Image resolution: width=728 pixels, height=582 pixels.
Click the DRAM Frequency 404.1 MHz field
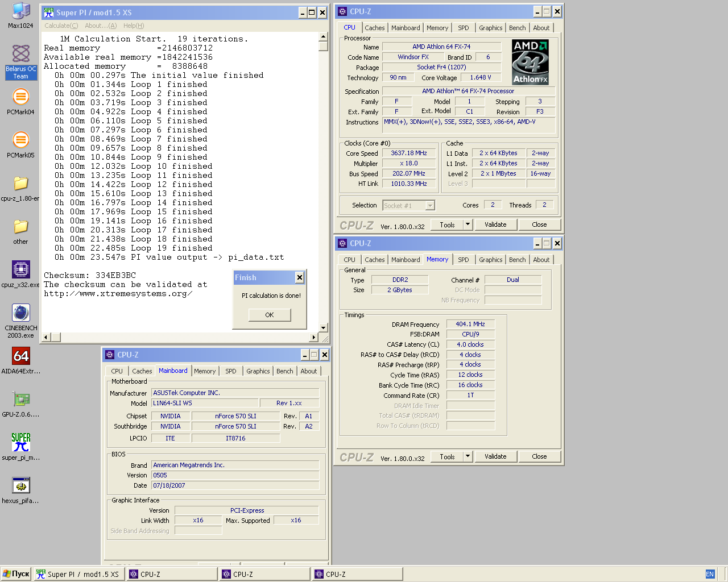470,324
